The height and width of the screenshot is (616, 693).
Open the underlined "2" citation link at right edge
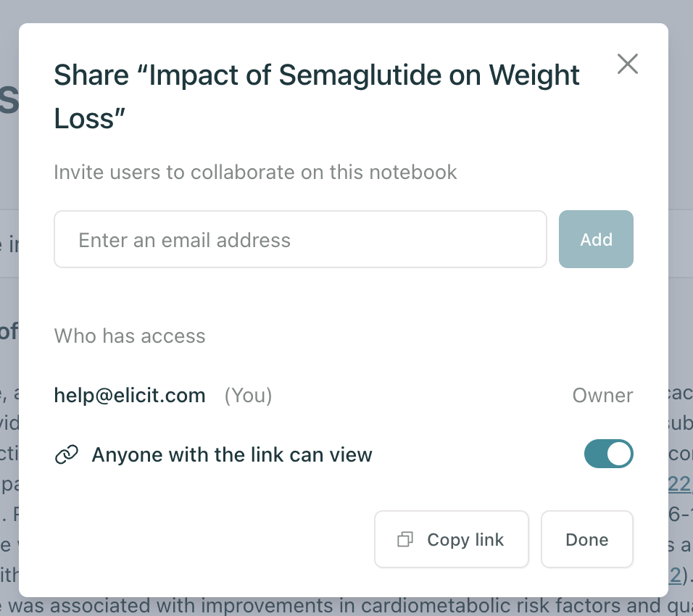675,575
